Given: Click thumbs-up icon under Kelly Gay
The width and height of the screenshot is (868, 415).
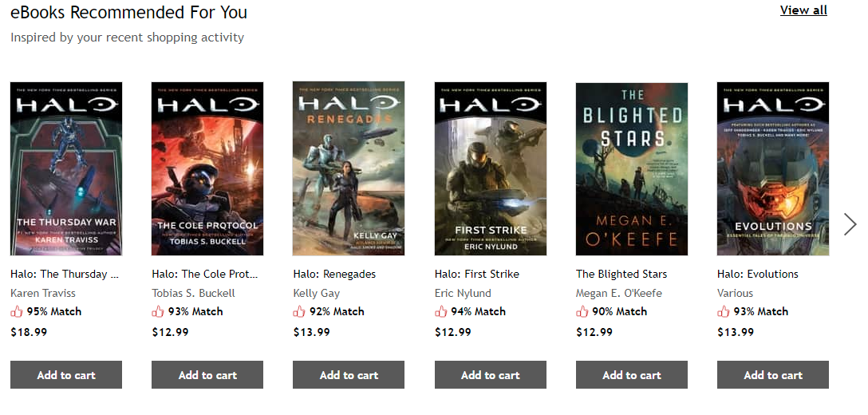Looking at the screenshot, I should (x=299, y=311).
